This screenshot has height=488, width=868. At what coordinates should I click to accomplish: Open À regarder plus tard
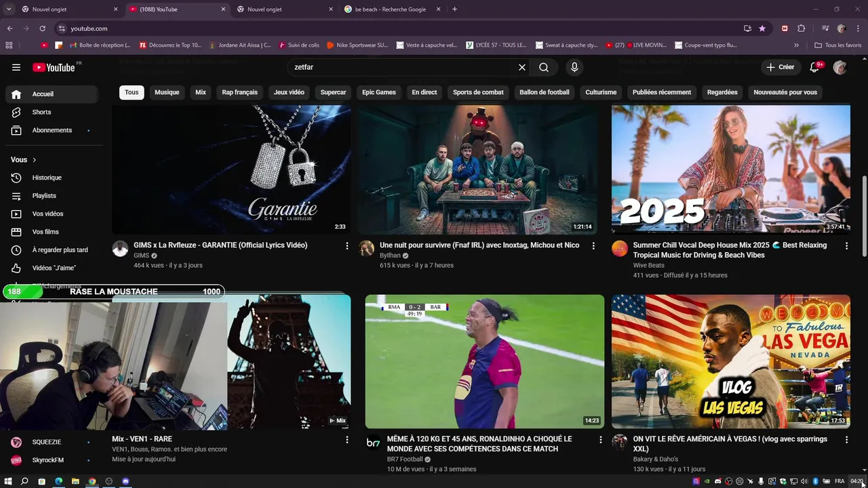click(52, 250)
